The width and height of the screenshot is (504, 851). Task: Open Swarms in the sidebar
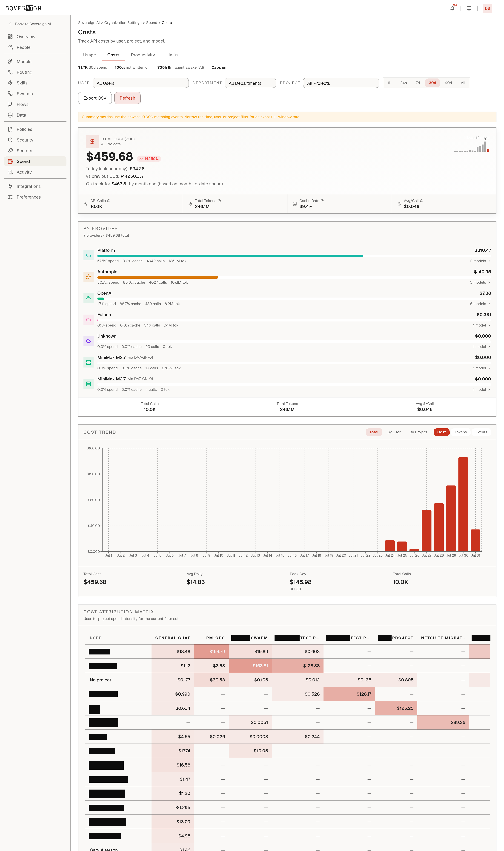click(x=35, y=94)
